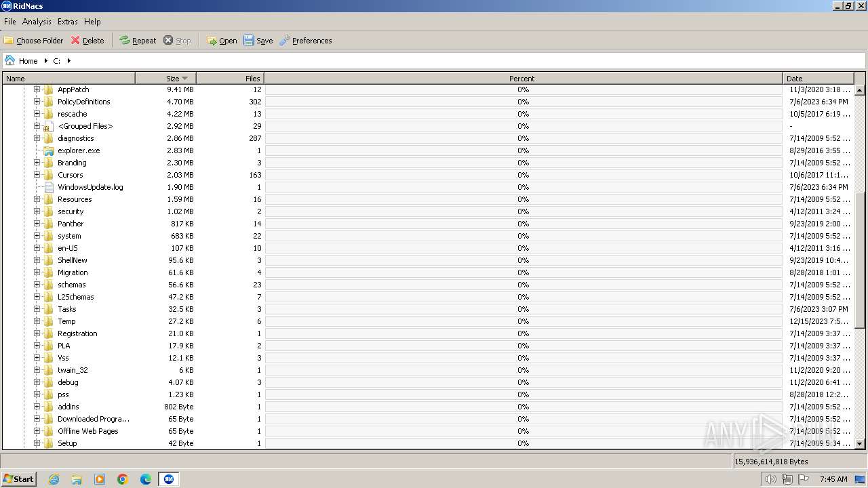Click the Preferences wrench icon

point(285,41)
